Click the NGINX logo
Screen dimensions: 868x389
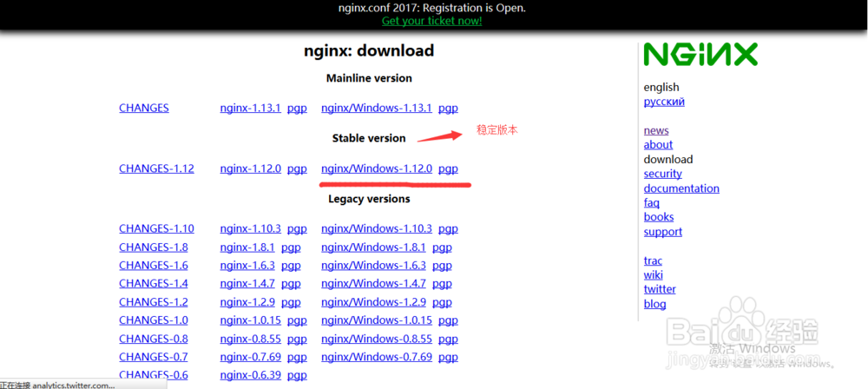(700, 55)
